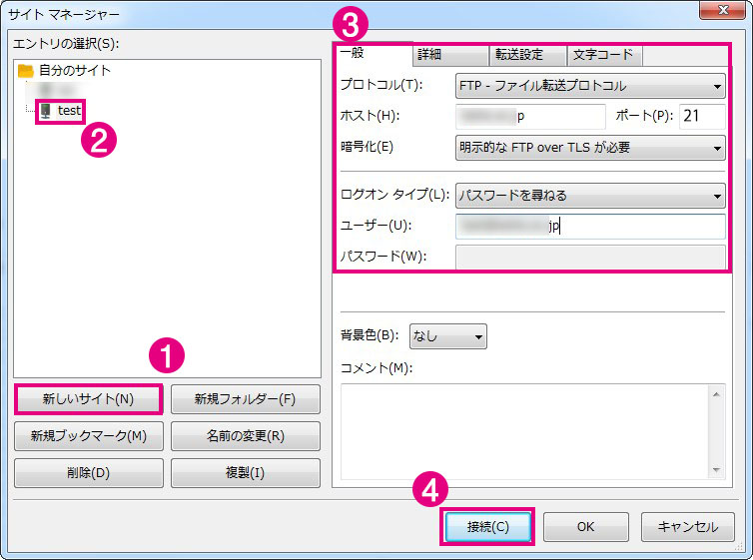Click the 新規フォルダー button
The height and width of the screenshot is (560, 753).
(x=246, y=399)
